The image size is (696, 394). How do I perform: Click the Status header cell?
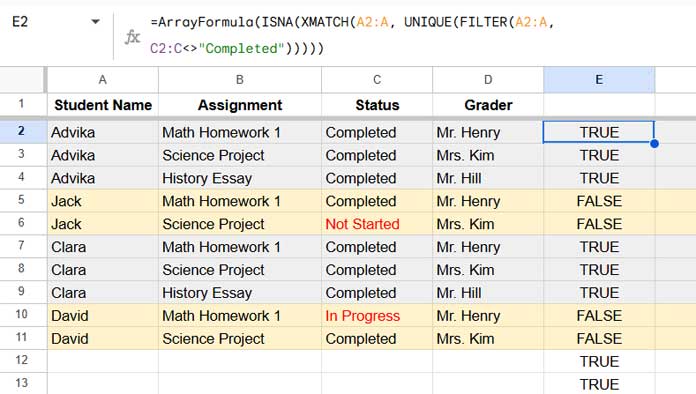tap(377, 105)
